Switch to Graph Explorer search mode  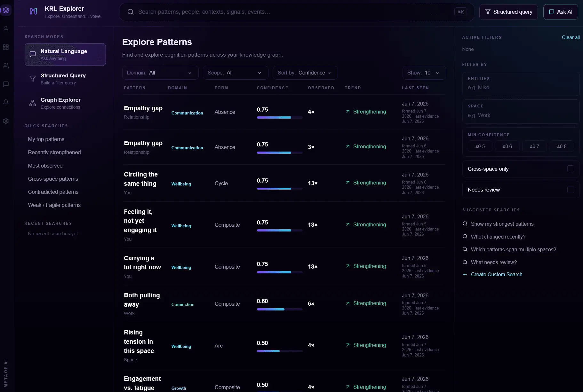click(65, 103)
